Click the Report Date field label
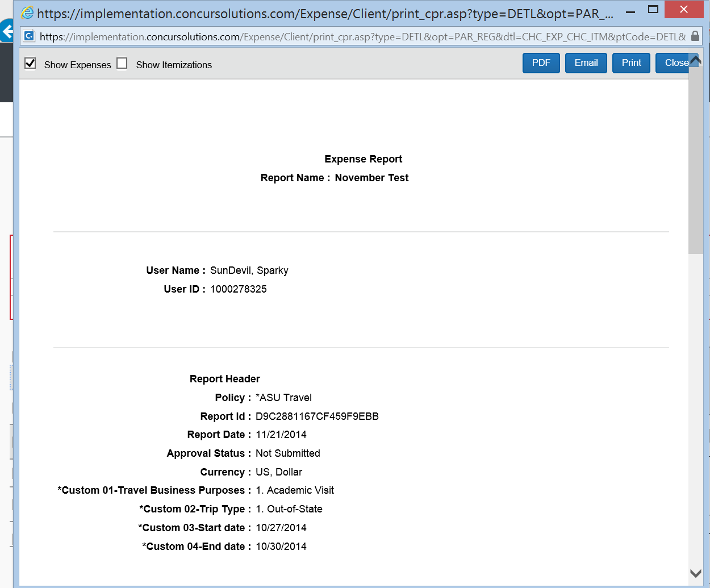 point(219,435)
